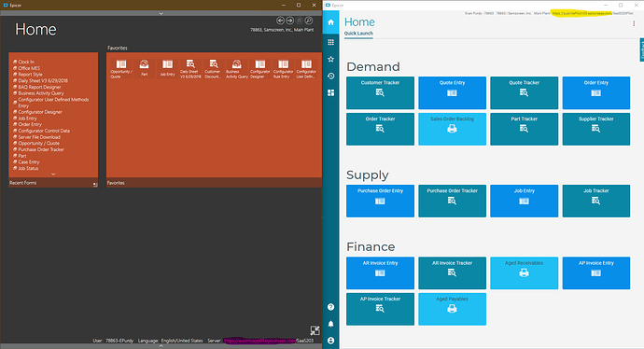Click the full-screen icon at the bottom right
This screenshot has height=349, width=644.
pyautogui.click(x=315, y=330)
